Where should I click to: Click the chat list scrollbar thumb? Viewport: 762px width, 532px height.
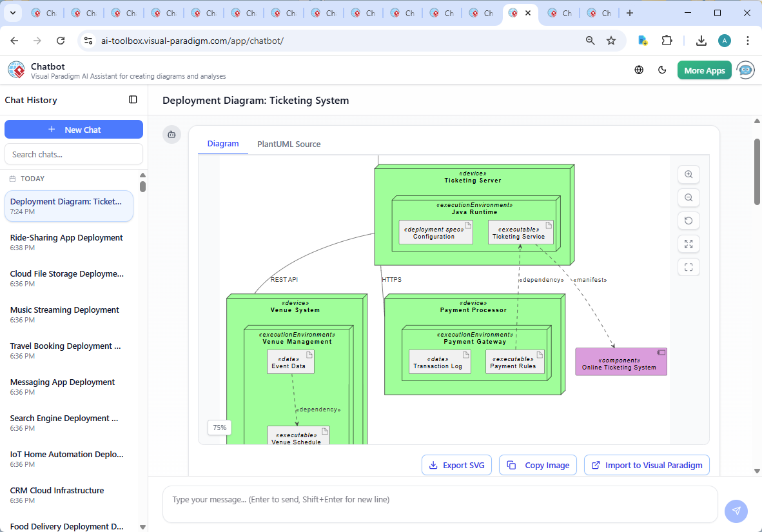[x=142, y=186]
